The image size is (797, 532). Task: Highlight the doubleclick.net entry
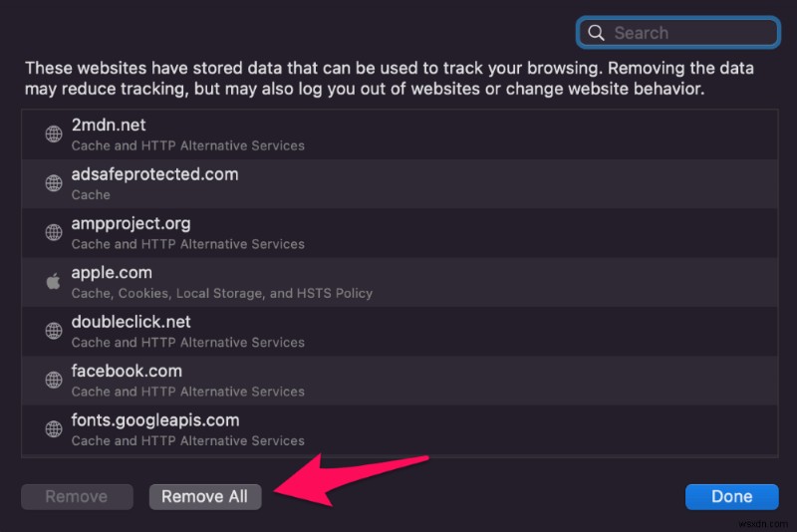tap(399, 332)
